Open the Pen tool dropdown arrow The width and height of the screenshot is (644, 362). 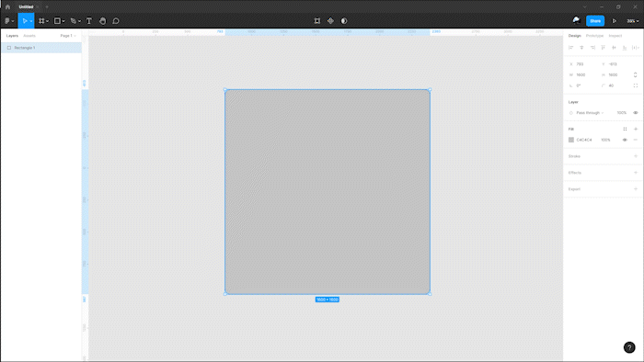(x=79, y=21)
